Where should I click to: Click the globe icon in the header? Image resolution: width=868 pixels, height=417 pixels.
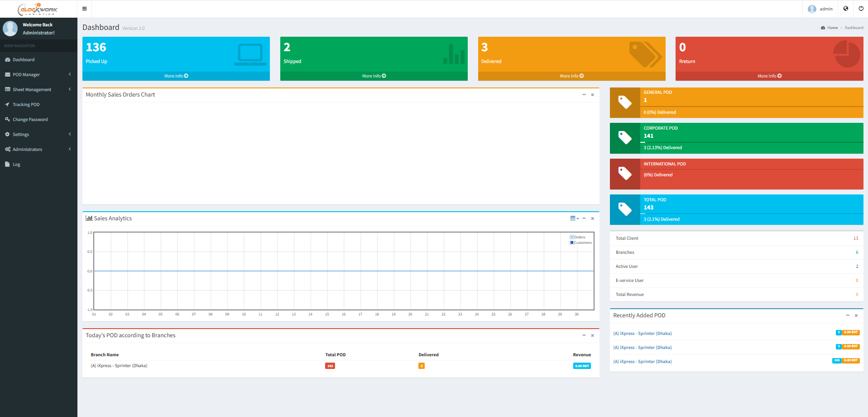(x=845, y=9)
